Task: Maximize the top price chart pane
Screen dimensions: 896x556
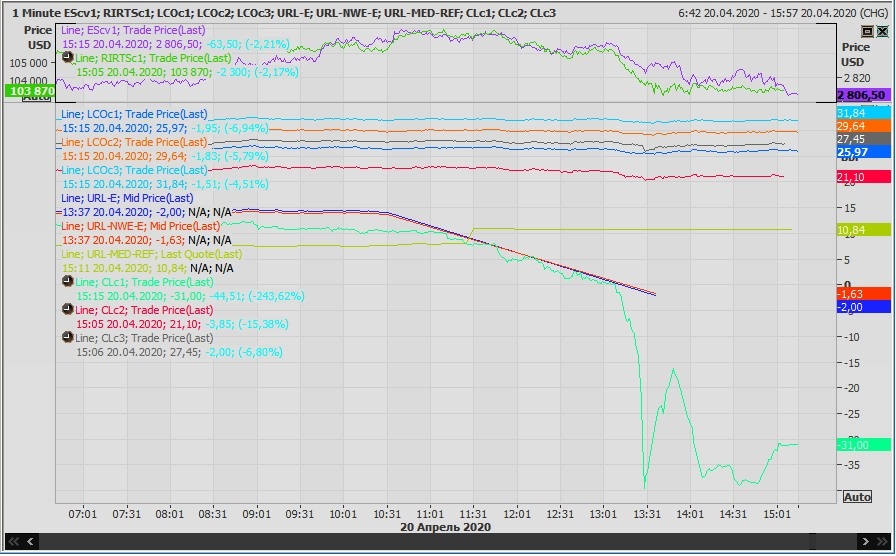Action: pos(867,31)
